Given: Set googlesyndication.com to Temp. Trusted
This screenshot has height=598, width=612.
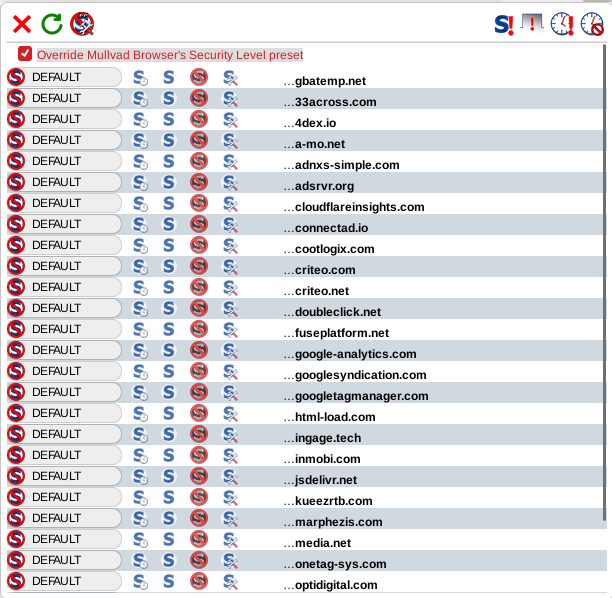Looking at the screenshot, I should pos(140,372).
